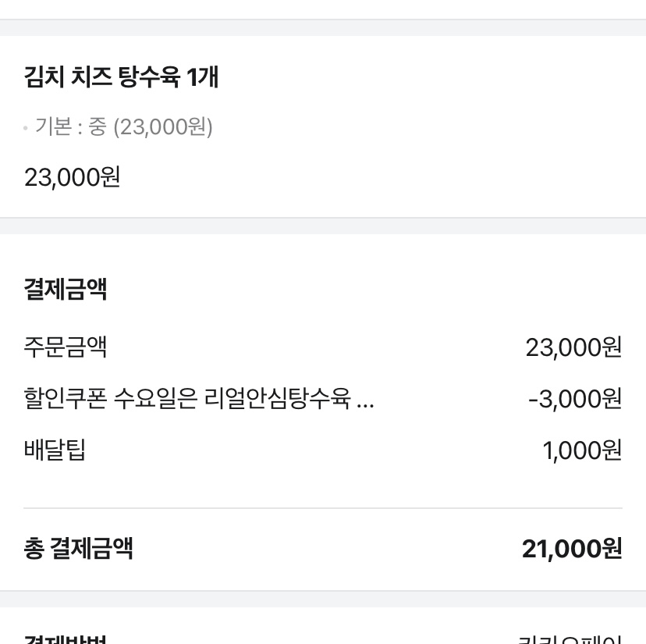Click the "기본 : 중 (23,000원)" option text
The image size is (646, 644).
pyautogui.click(x=123, y=126)
